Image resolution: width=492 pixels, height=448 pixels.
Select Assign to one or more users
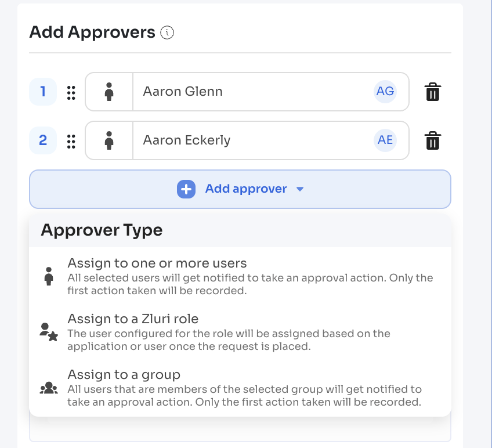240,276
